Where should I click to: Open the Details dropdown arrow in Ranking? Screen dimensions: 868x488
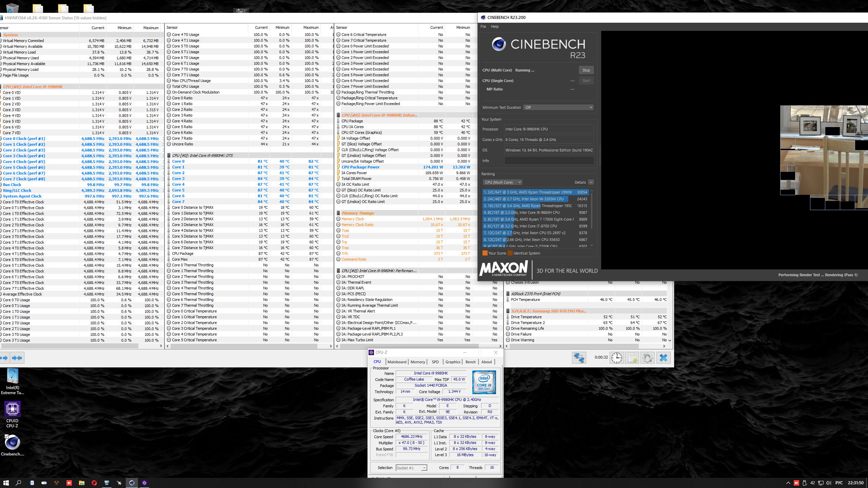point(591,182)
